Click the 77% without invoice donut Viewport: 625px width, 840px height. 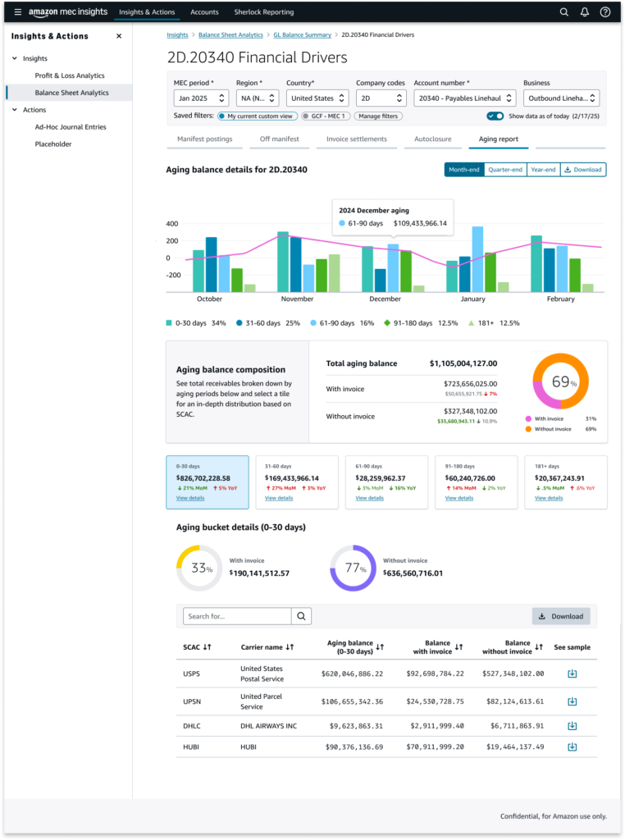pyautogui.click(x=353, y=568)
